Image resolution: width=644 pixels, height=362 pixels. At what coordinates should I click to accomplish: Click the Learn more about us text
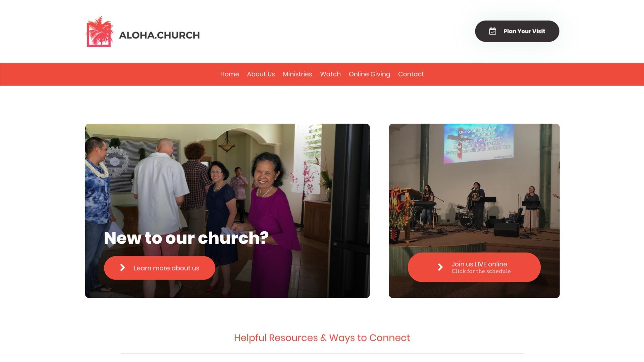(x=166, y=268)
